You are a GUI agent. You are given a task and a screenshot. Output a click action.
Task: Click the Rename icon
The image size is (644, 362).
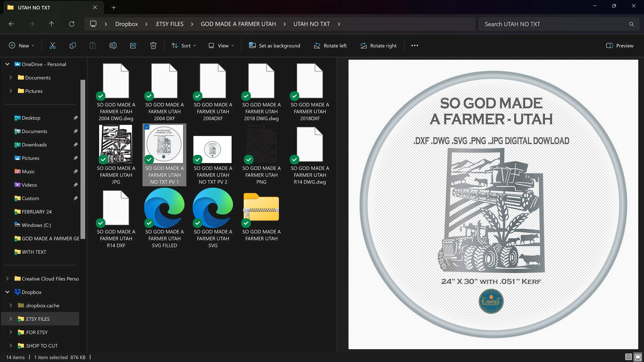[113, 46]
